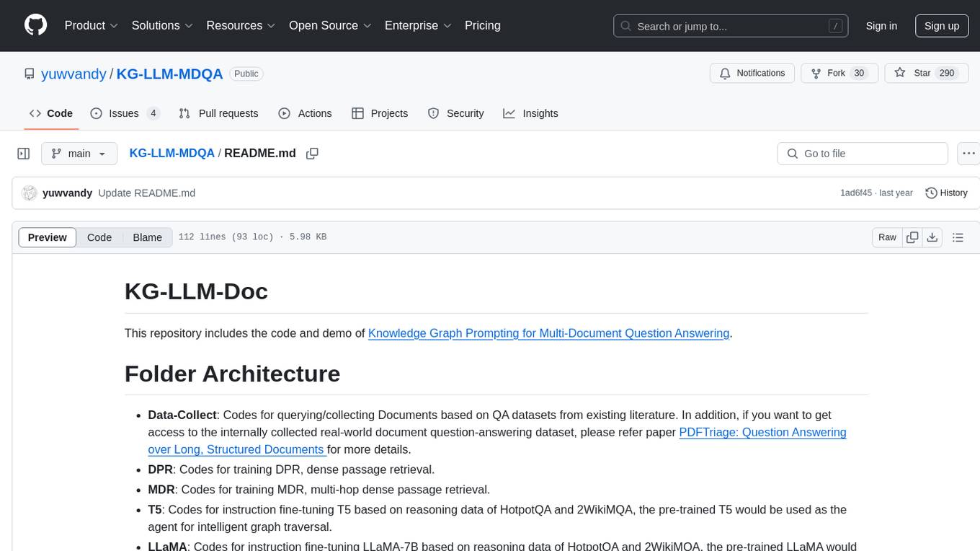980x551 pixels.
Task: Copy the file path icon
Action: coord(312,154)
